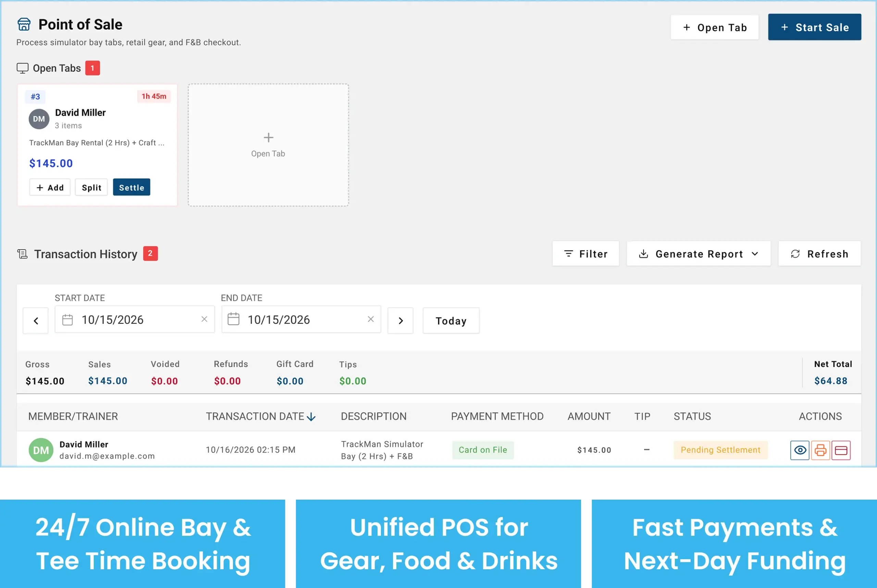Go to next date range arrow
This screenshot has width=877, height=588.
[400, 321]
